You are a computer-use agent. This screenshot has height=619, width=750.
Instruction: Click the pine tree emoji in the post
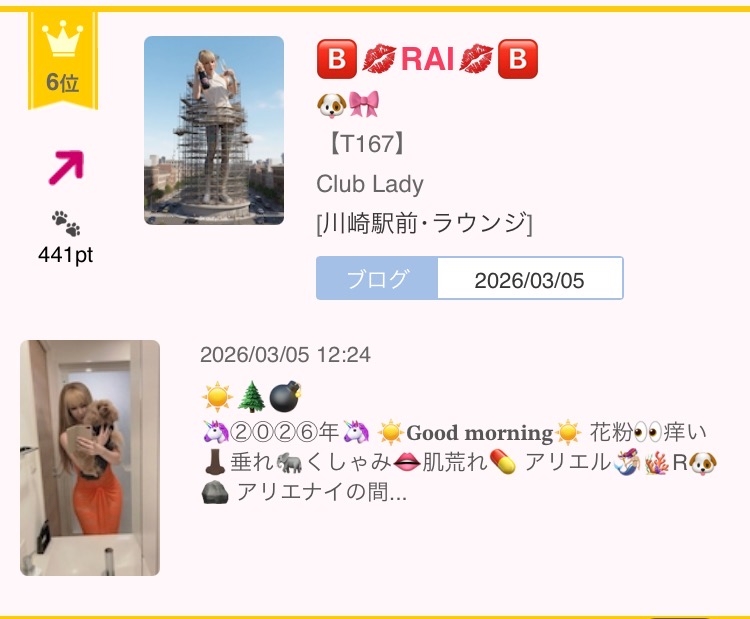(x=252, y=397)
